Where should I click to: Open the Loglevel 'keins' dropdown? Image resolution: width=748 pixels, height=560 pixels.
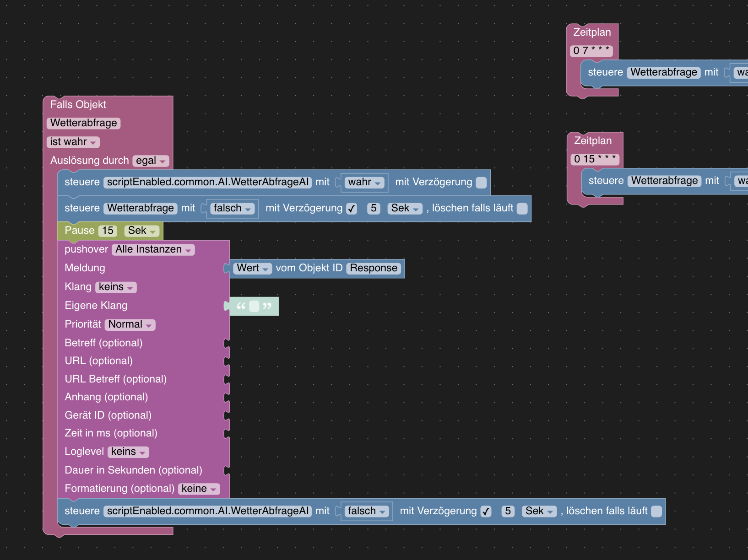point(128,452)
